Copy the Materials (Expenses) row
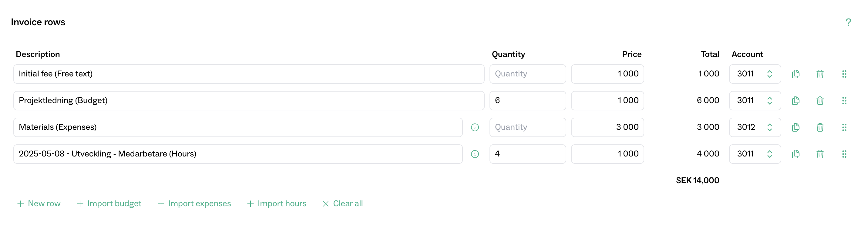 click(x=795, y=127)
